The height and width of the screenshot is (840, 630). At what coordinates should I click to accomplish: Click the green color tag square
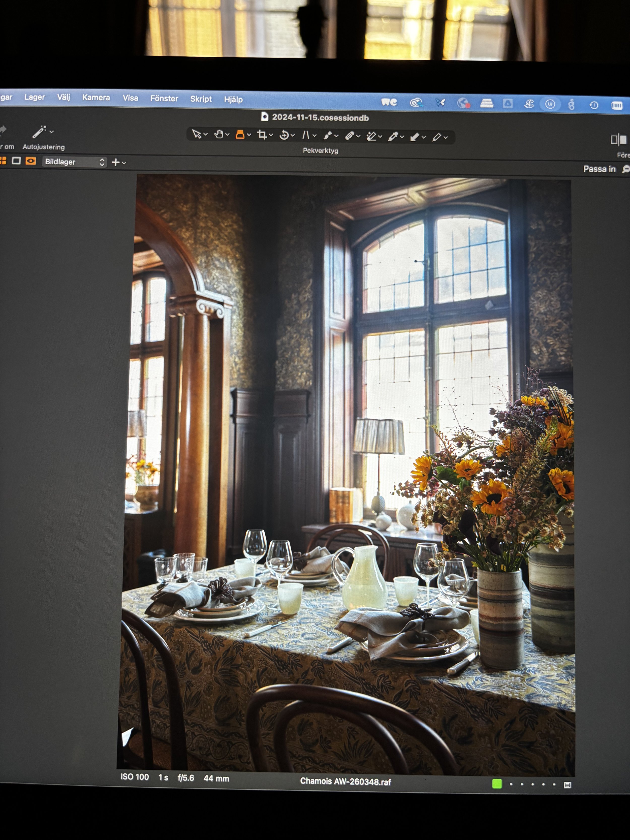pos(497,783)
